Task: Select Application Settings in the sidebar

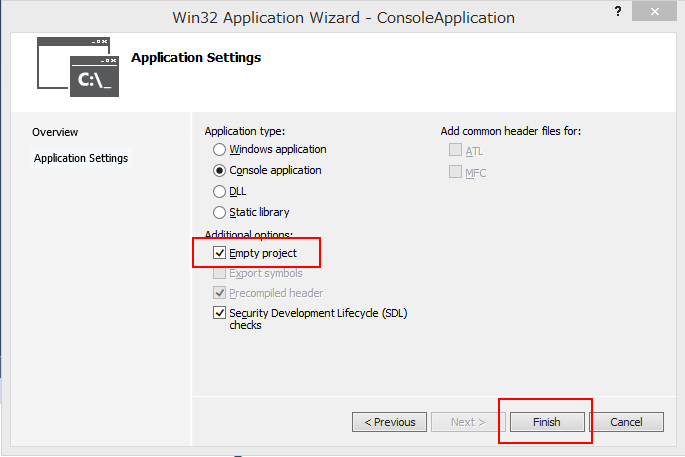Action: [81, 158]
